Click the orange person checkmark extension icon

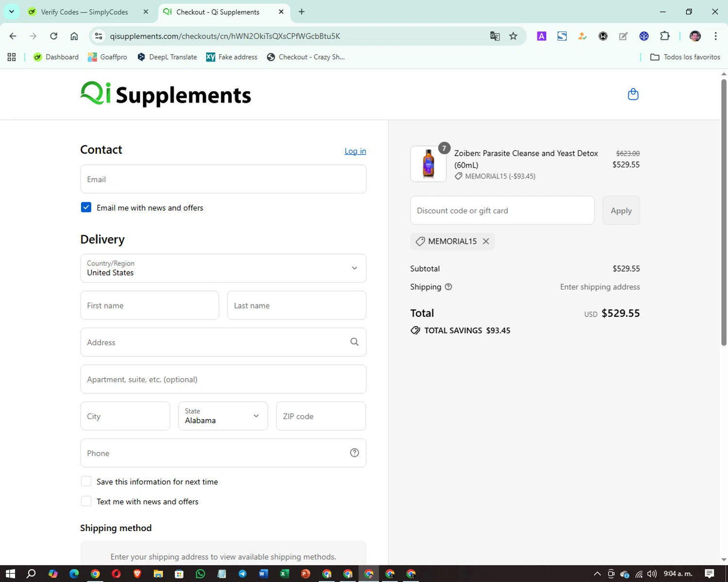pyautogui.click(x=582, y=36)
